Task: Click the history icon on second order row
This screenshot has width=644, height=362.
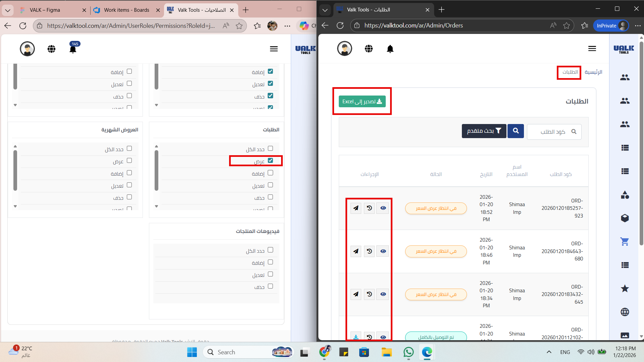Action: (x=369, y=251)
